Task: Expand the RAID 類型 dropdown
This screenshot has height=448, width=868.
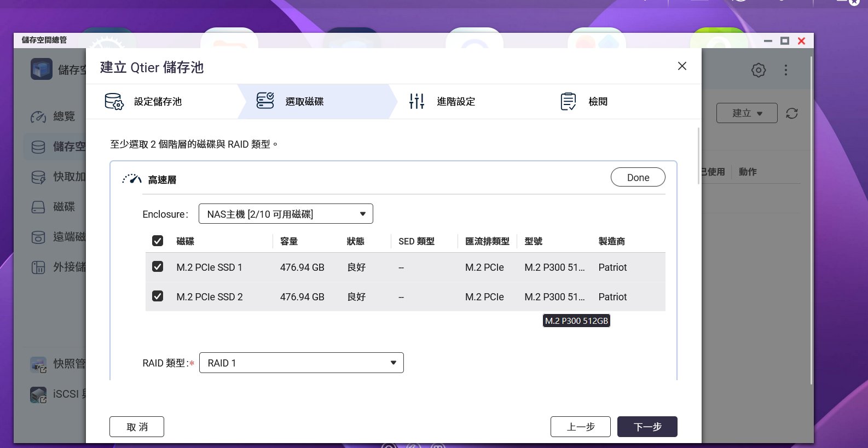Action: point(301,363)
